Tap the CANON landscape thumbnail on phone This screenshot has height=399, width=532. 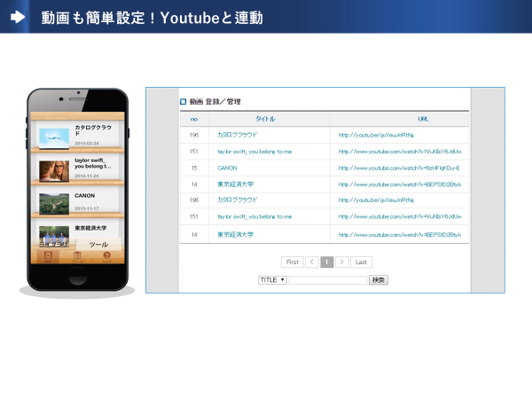pyautogui.click(x=53, y=201)
